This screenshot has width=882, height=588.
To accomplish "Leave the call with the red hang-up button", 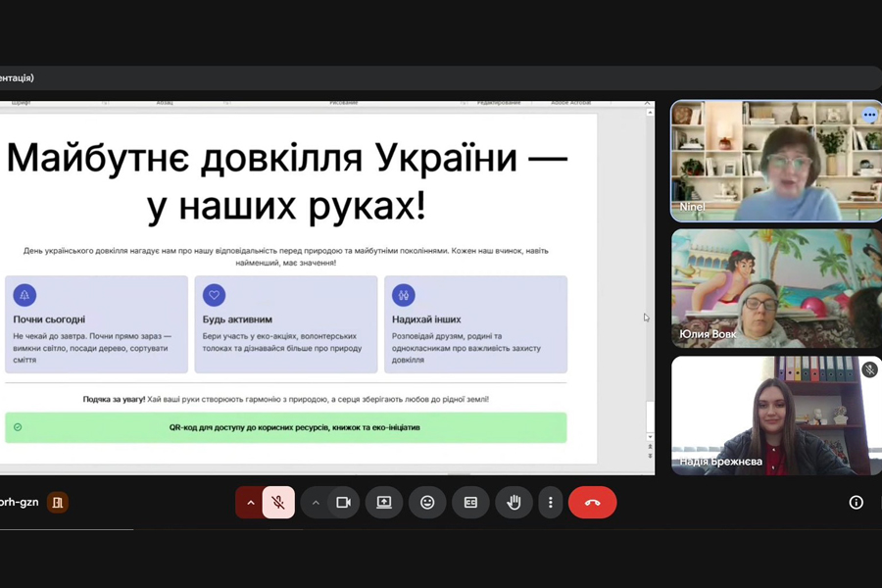I will point(592,503).
